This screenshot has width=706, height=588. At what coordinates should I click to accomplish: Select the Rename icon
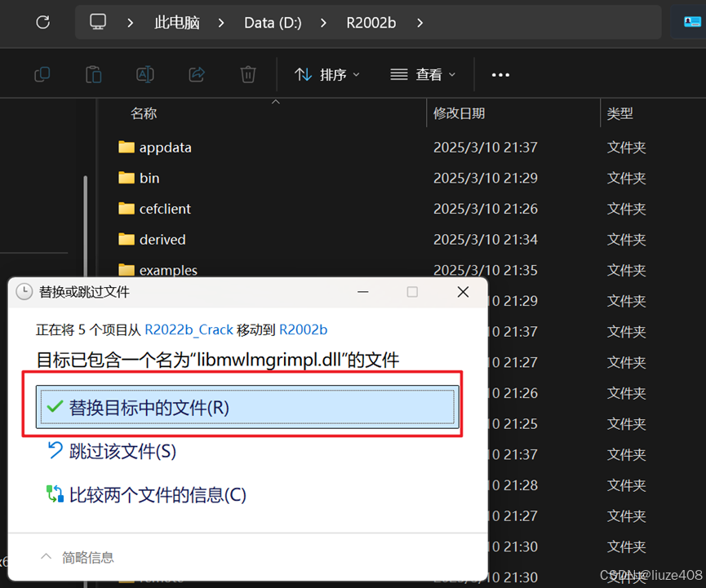[144, 73]
